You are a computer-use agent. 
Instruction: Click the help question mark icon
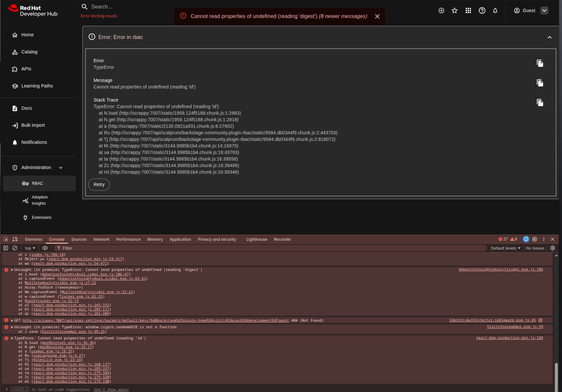point(482,10)
